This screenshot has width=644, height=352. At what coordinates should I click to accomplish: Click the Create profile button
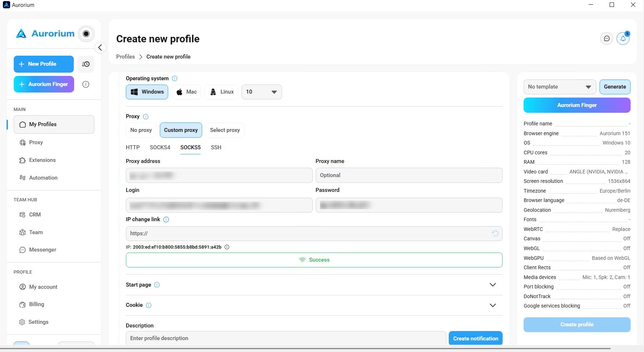point(577,325)
